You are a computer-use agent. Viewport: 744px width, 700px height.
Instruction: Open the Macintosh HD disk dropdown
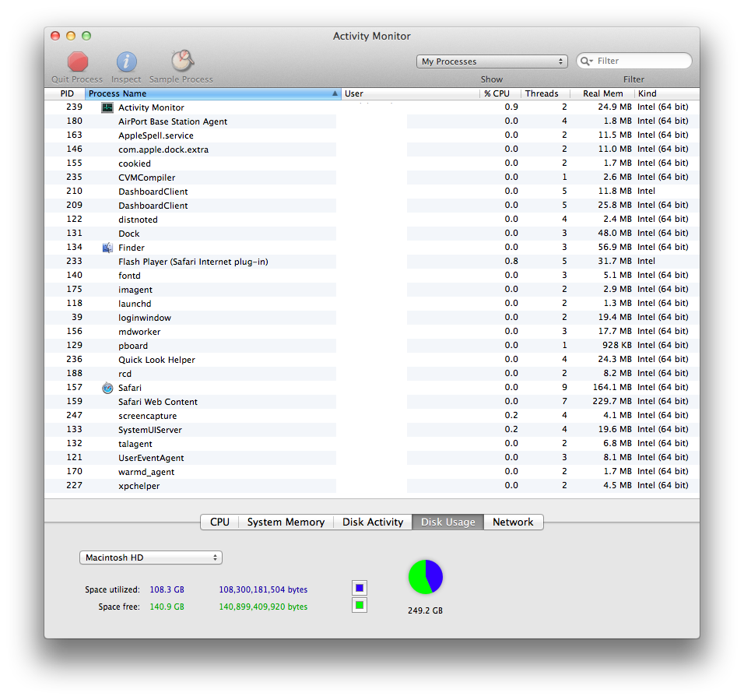pyautogui.click(x=151, y=558)
